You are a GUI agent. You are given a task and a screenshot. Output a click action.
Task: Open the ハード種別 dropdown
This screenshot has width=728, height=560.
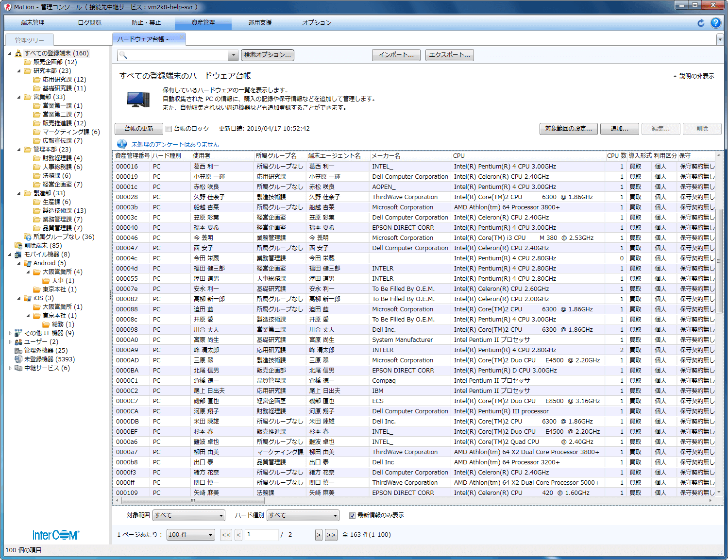(x=303, y=515)
